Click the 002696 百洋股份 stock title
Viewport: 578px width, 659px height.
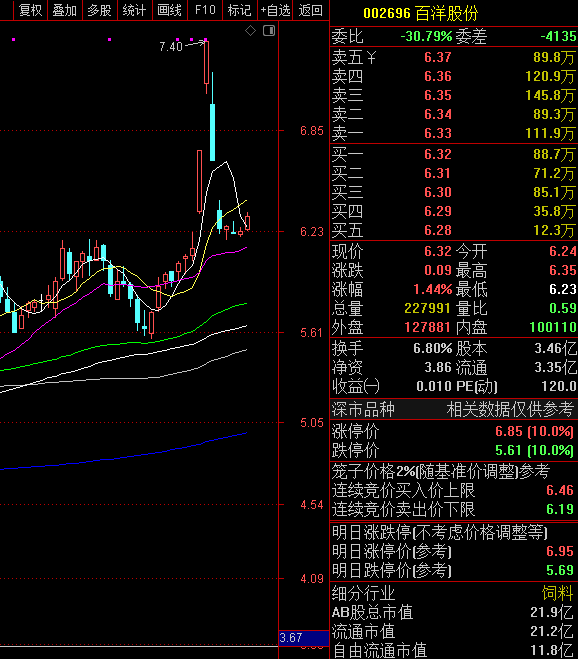[x=420, y=13]
